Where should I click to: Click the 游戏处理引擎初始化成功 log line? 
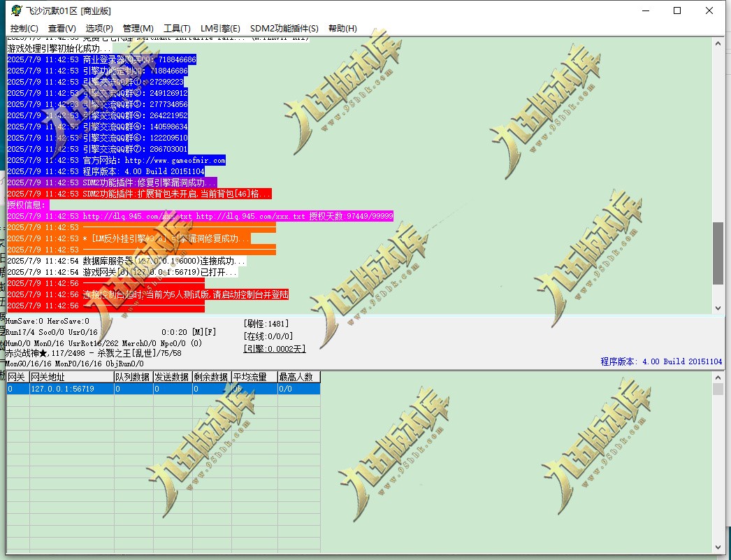click(59, 48)
